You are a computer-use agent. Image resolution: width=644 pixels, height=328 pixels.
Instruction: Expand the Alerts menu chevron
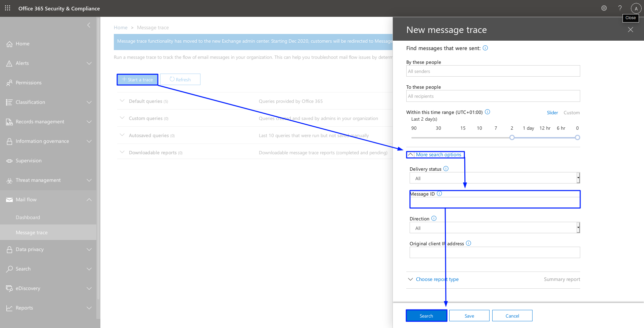click(89, 63)
